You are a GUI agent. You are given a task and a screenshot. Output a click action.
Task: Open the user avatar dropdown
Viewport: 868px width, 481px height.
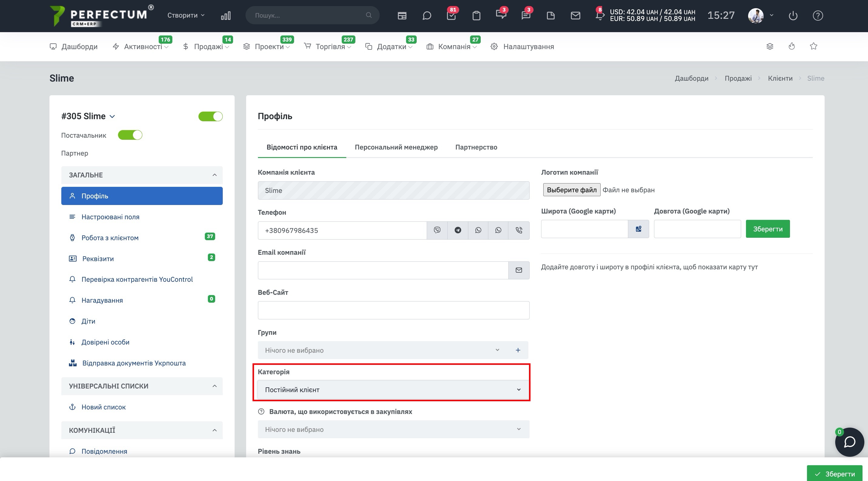click(761, 15)
